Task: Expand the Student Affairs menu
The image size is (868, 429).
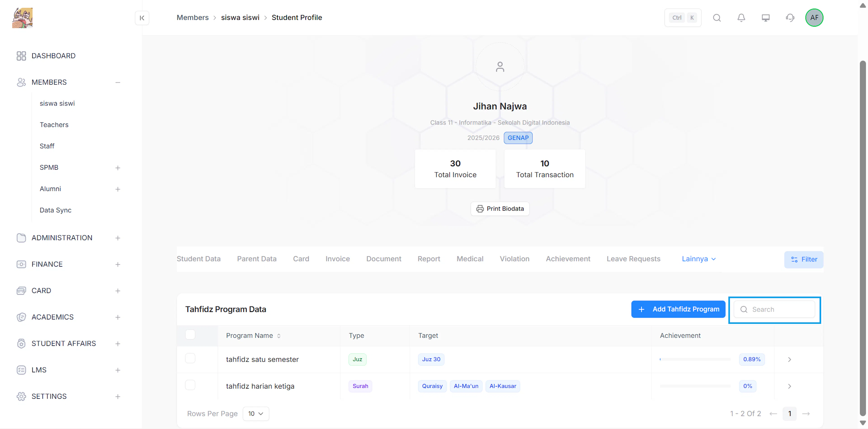Action: click(x=118, y=344)
